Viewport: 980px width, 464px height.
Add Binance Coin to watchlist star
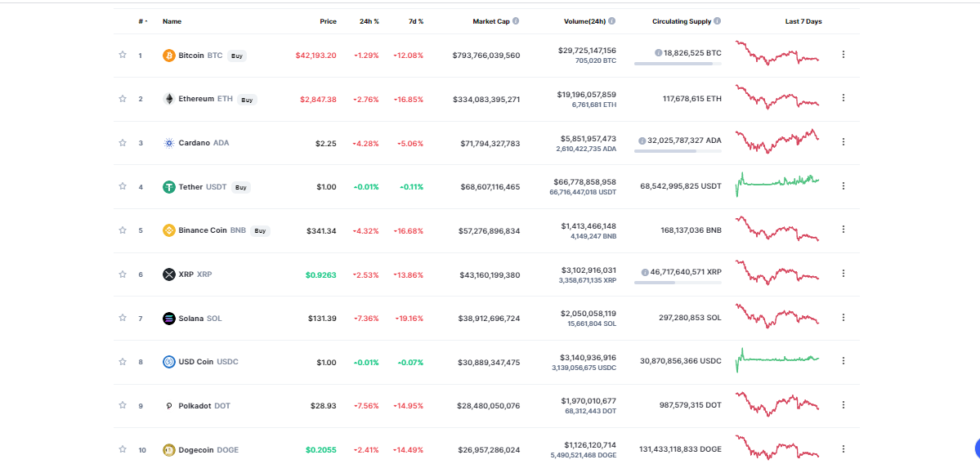[123, 230]
